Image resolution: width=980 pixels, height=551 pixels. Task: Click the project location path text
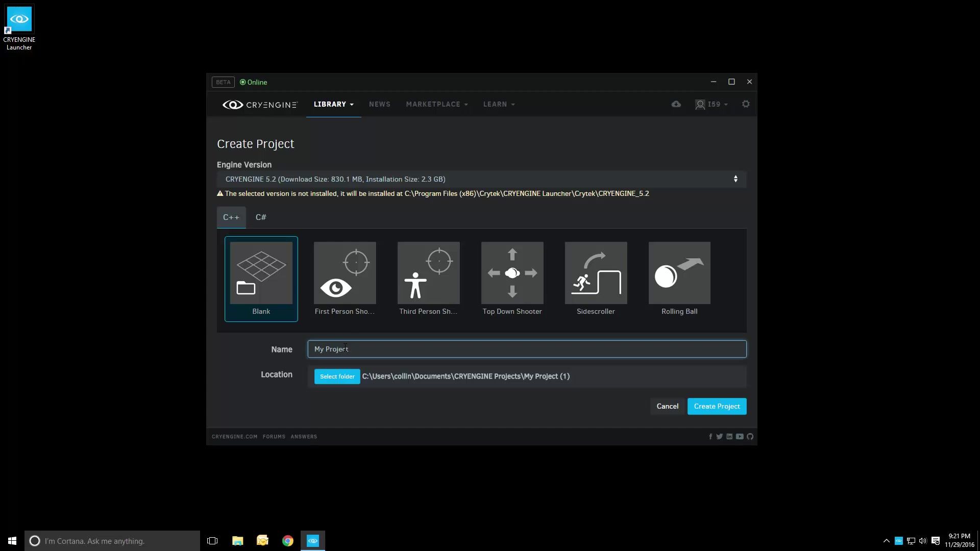(465, 377)
